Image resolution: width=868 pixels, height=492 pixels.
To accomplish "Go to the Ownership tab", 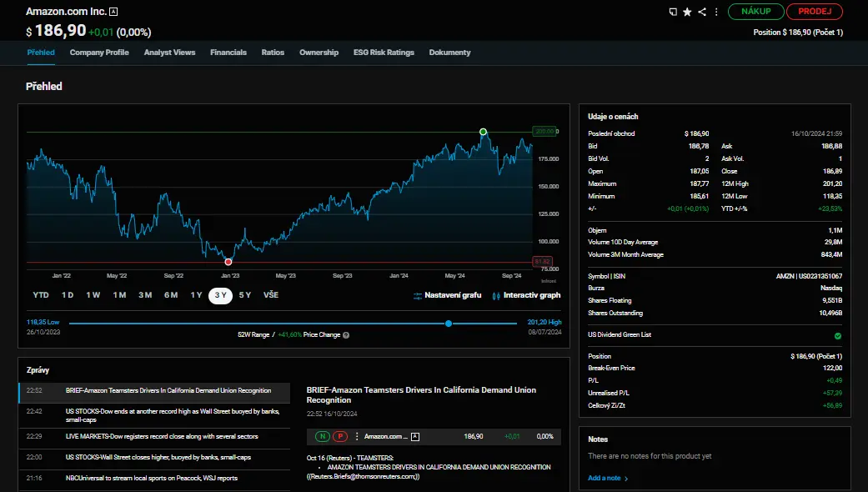I will tap(319, 52).
